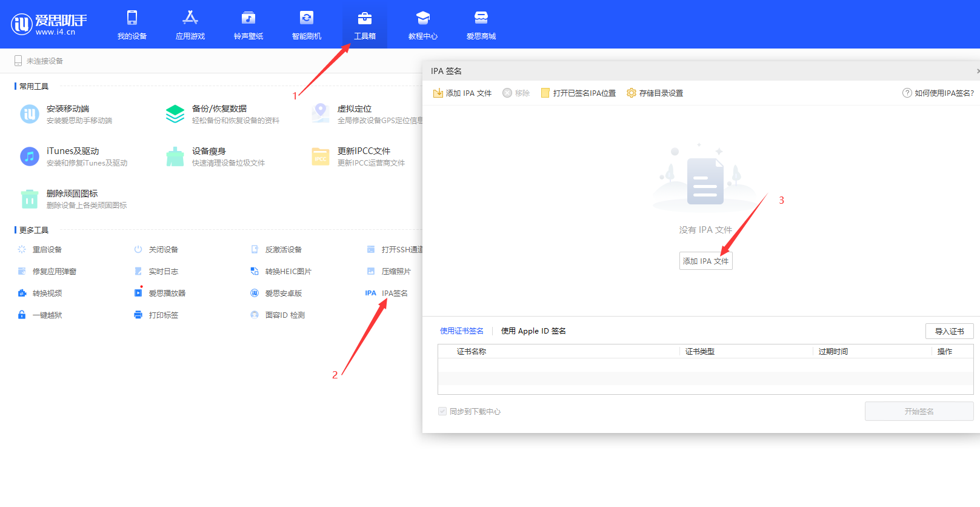Viewport: 980px width, 507px height.
Task: Click 添加 IPA 文件 in the toolbar
Action: point(462,93)
